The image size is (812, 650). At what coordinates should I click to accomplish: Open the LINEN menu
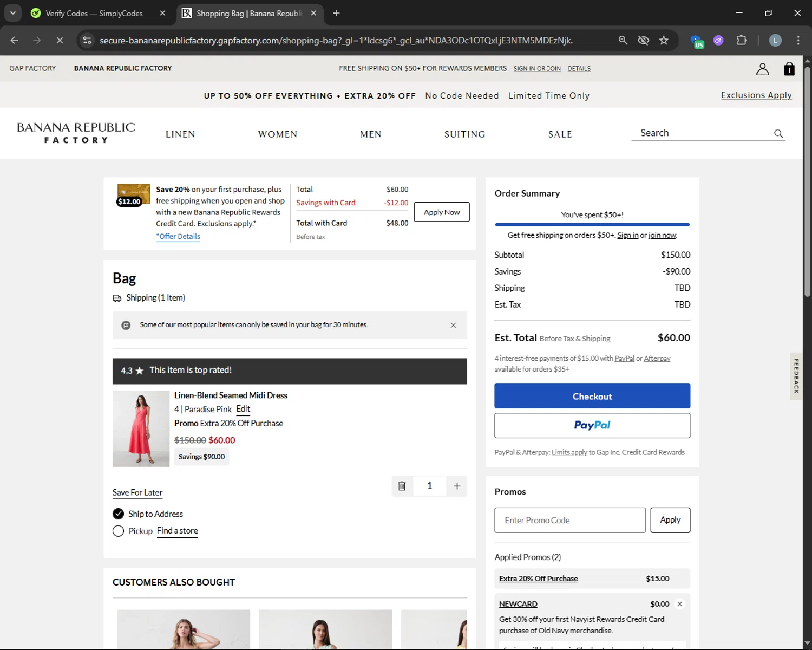click(x=180, y=134)
